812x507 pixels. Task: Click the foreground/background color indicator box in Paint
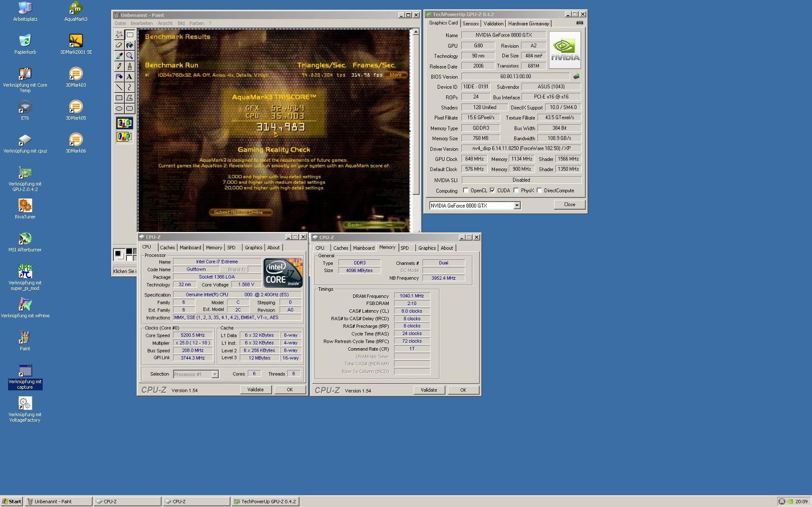(119, 254)
